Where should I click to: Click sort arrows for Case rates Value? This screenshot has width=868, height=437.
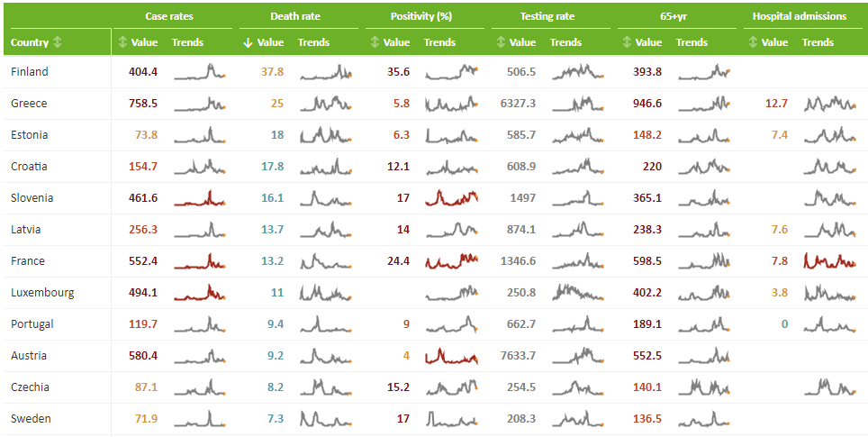coord(122,42)
